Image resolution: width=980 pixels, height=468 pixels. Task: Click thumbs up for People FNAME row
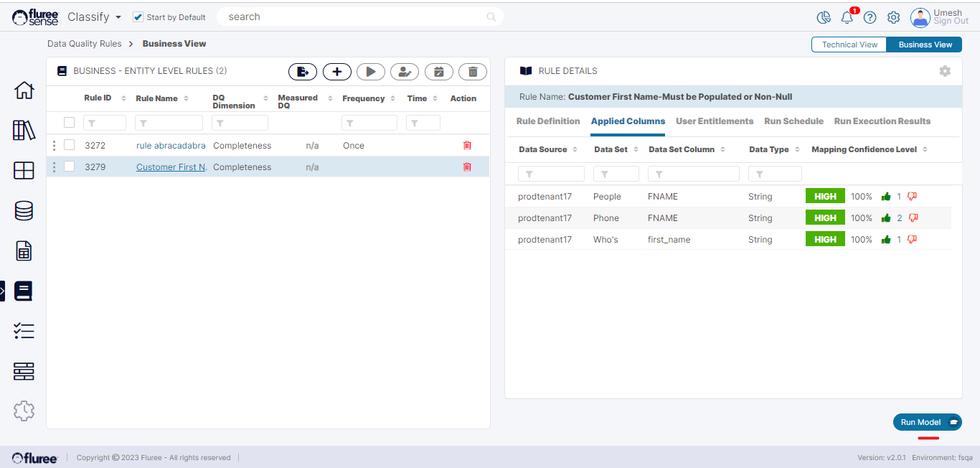coord(886,197)
